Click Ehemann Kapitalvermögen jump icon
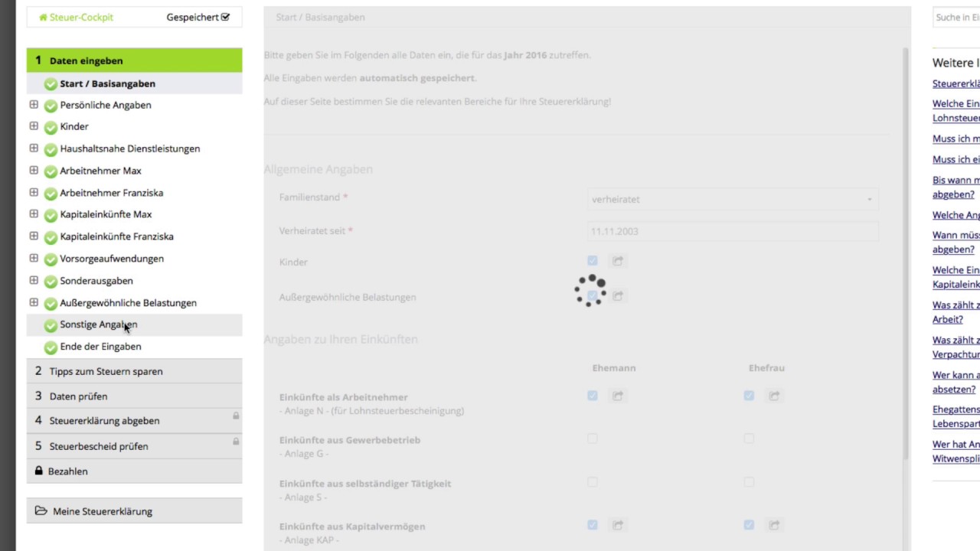980x551 pixels. pos(618,525)
